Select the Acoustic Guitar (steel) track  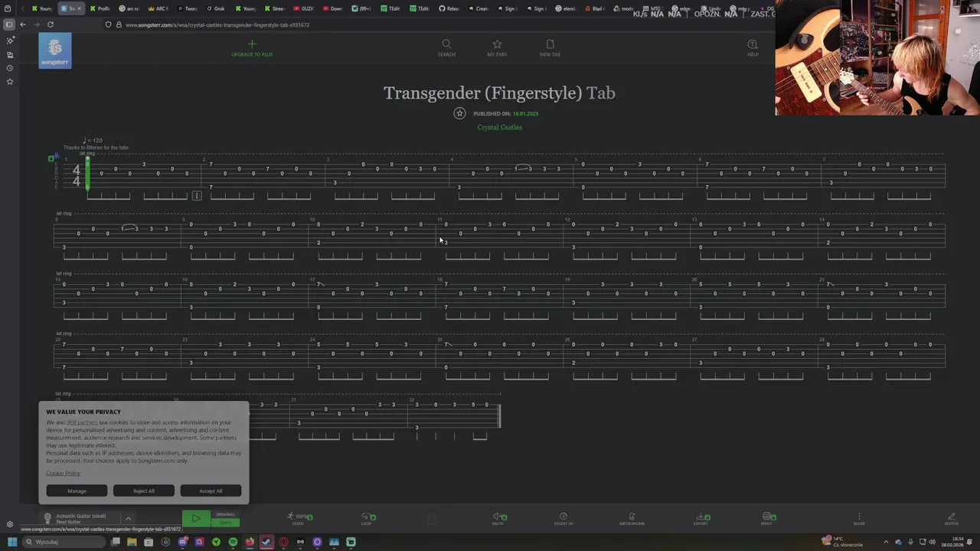(80, 519)
